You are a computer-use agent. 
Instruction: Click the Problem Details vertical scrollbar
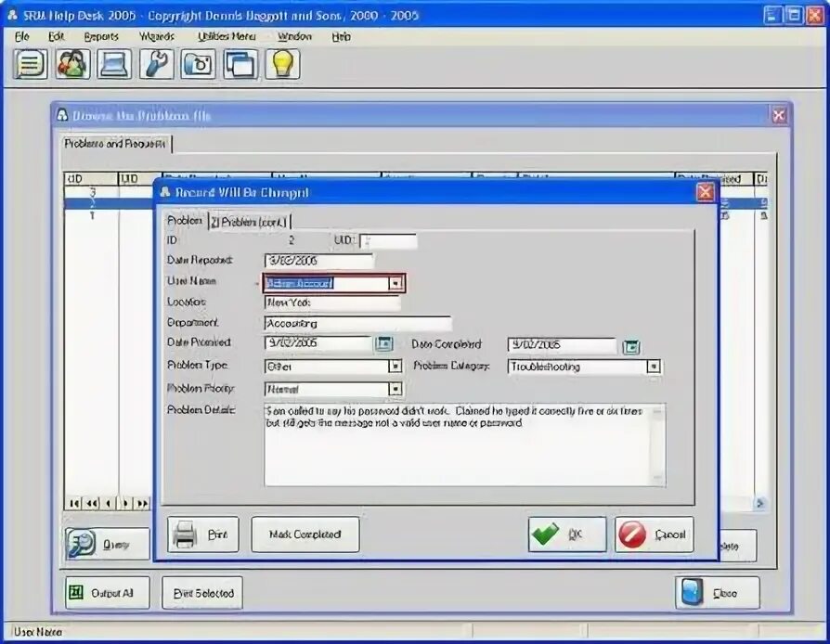(658, 445)
